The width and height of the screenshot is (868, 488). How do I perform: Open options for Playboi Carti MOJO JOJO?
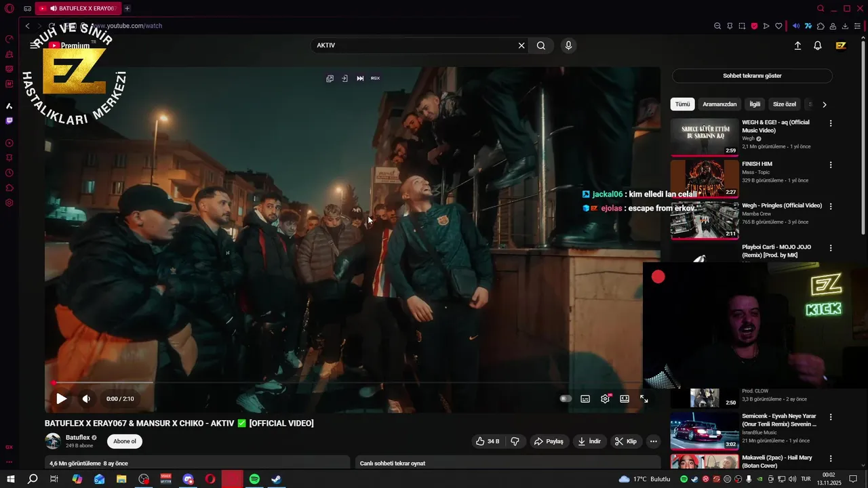pyautogui.click(x=831, y=247)
